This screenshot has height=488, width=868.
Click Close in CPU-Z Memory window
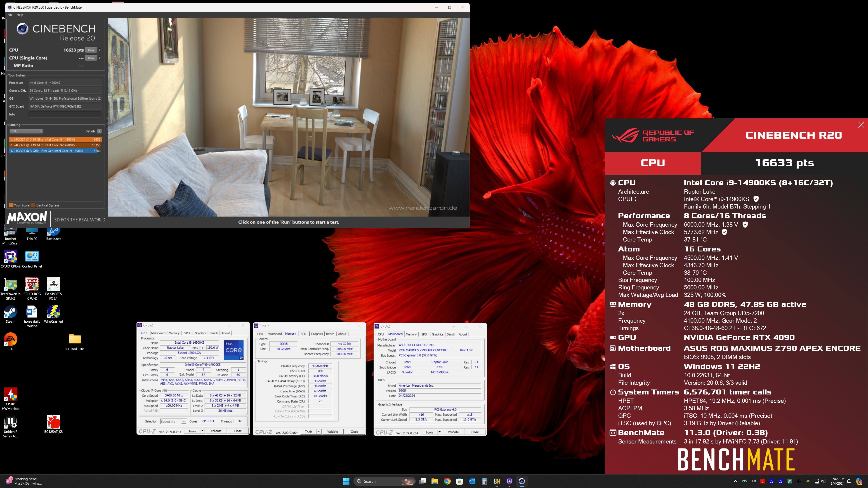[354, 432]
